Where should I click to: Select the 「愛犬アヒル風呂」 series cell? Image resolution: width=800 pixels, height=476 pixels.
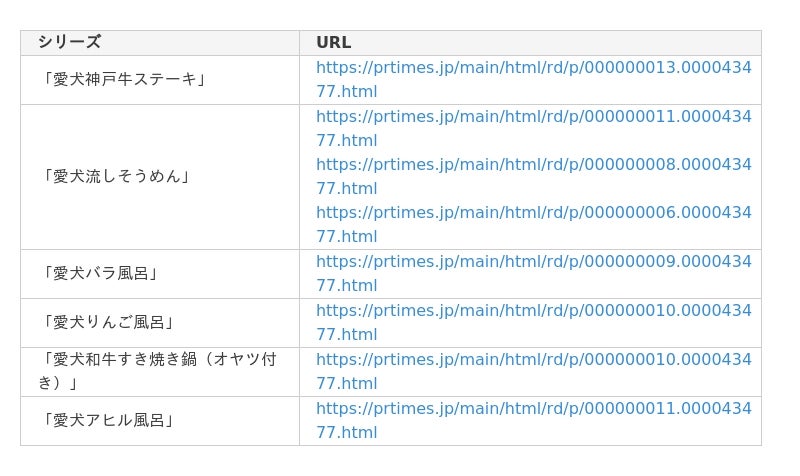[x=107, y=420]
